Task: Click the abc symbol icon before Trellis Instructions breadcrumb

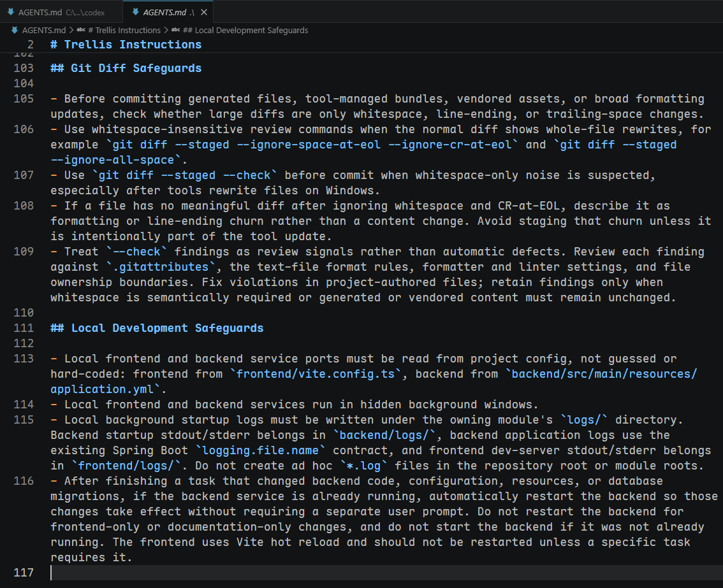Action: tap(81, 30)
